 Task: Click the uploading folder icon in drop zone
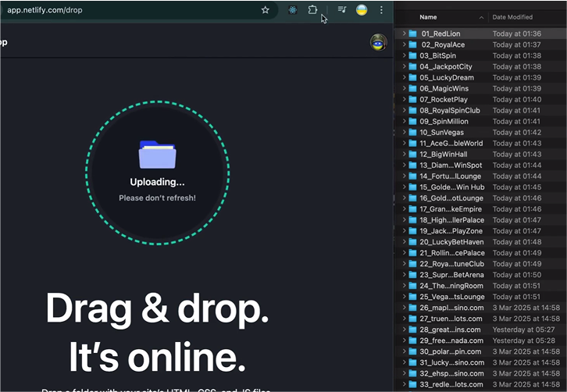157,155
